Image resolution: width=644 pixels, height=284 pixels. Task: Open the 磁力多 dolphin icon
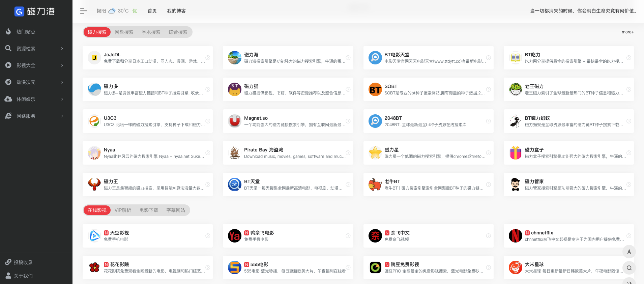point(94,89)
